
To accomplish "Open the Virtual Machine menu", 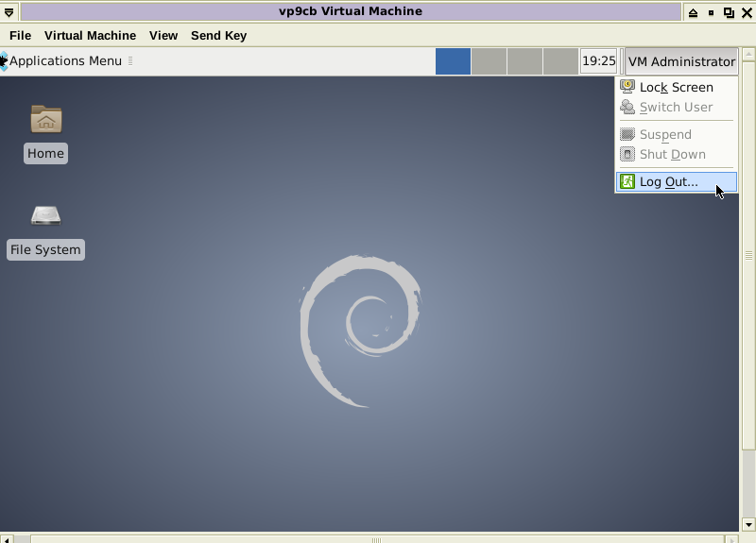I will 90,36.
